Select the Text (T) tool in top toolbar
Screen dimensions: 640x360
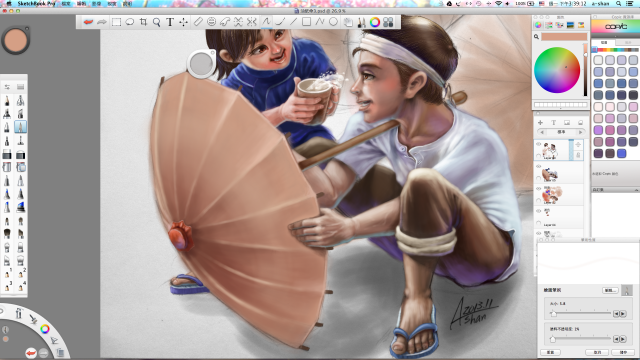point(170,22)
